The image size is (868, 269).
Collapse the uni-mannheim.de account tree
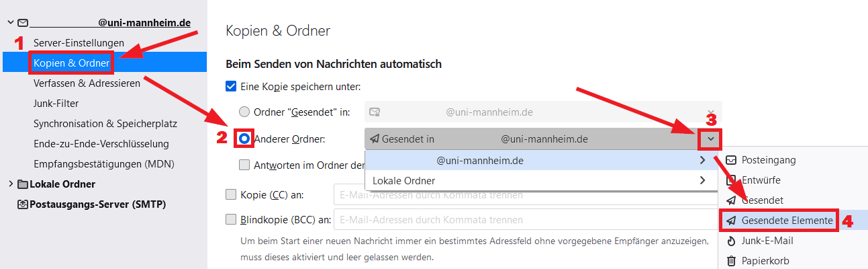(11, 23)
